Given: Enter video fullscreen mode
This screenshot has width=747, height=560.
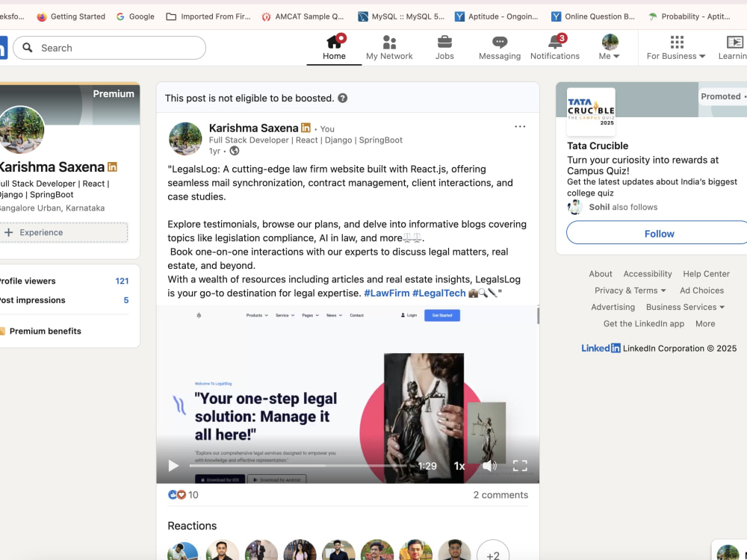Looking at the screenshot, I should tap(520, 466).
